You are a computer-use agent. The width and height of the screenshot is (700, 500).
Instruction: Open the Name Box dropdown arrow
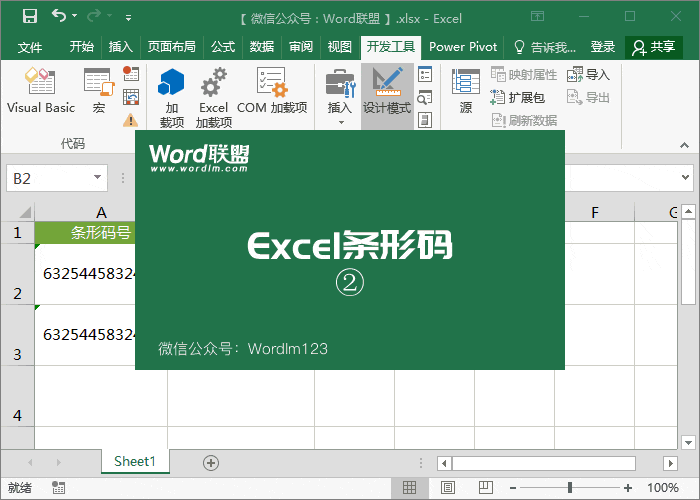coord(97,178)
